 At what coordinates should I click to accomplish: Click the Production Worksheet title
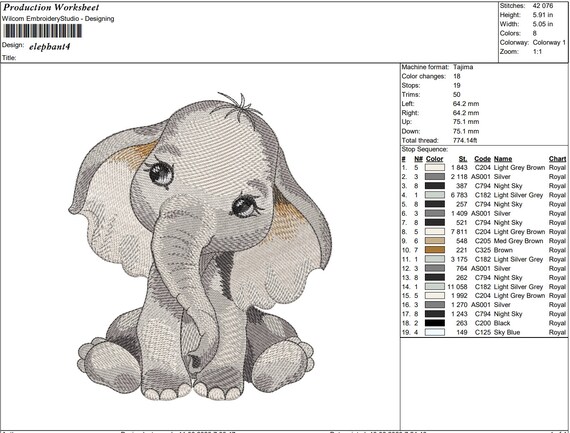(51, 7)
